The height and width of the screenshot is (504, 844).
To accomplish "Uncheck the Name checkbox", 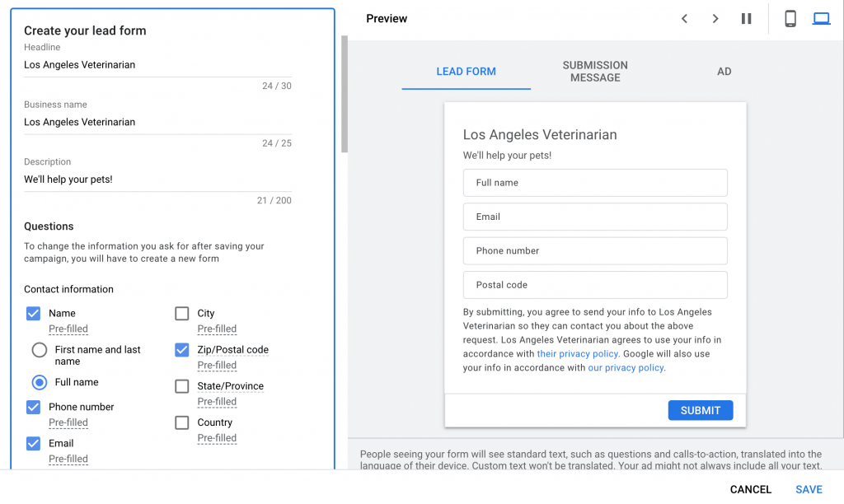I will tap(33, 314).
